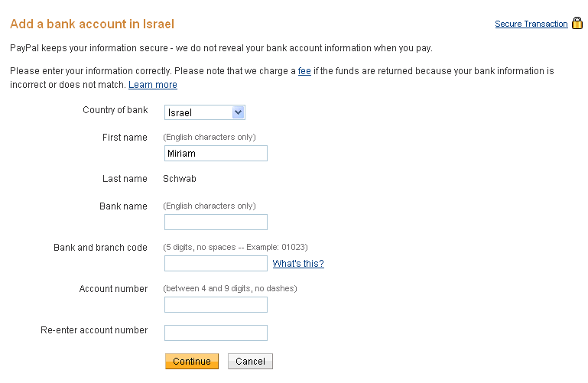The width and height of the screenshot is (588, 383).
Task: Click the empty Bank name text box
Action: pos(216,222)
